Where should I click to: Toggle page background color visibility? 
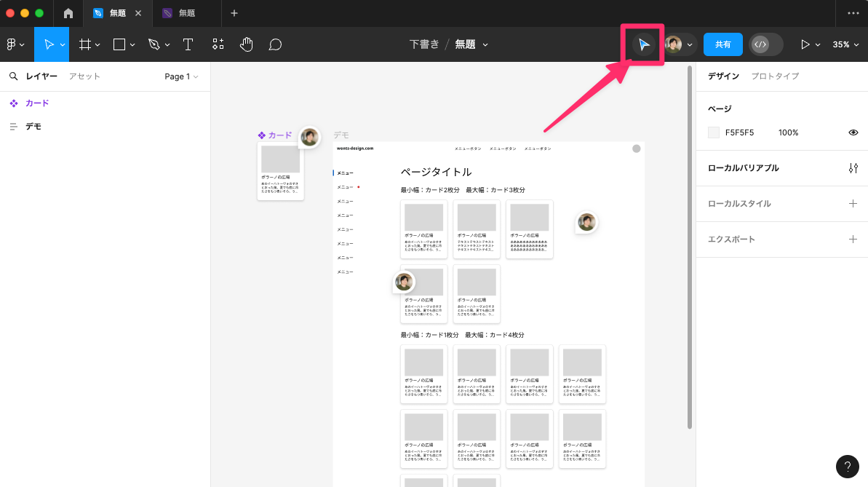click(x=853, y=132)
